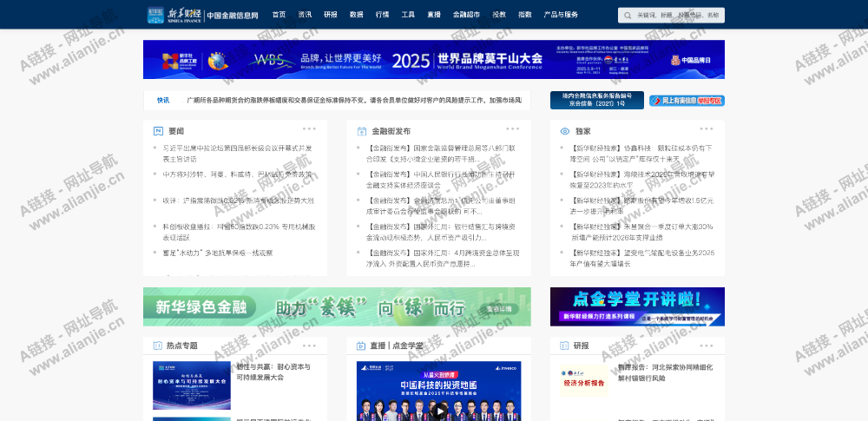The width and height of the screenshot is (868, 421).
Task: Open the 金融街发布 more (three dots) menu
Action: (513, 129)
